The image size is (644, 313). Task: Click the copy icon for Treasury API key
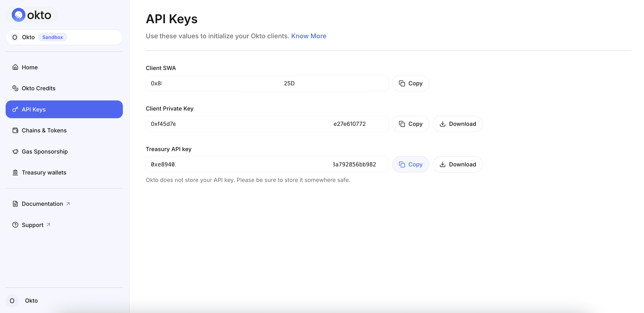pos(402,164)
